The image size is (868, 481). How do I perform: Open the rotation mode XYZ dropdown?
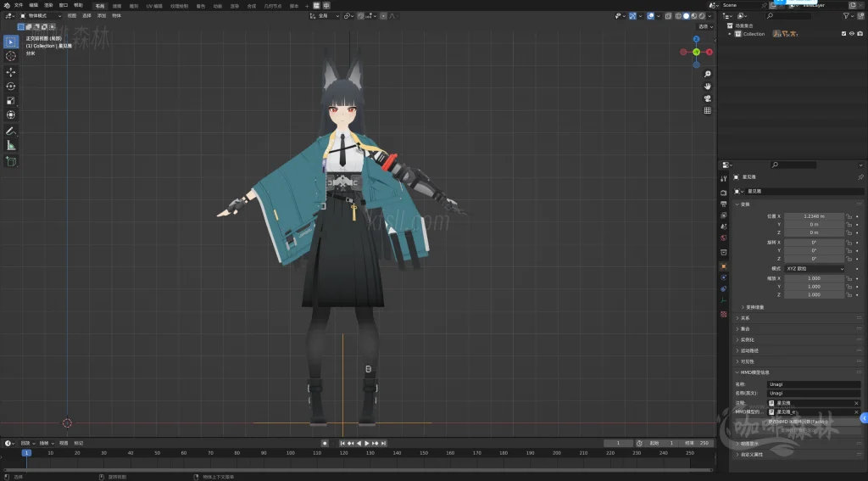(x=815, y=269)
